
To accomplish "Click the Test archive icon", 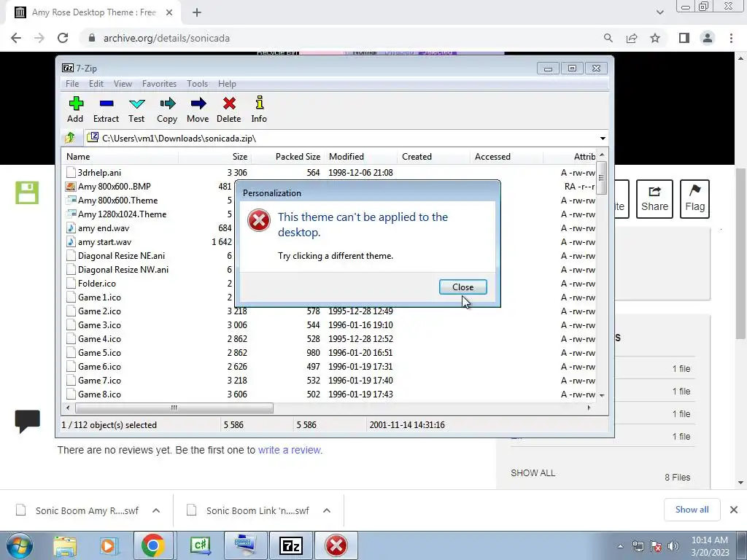I will pos(136,109).
